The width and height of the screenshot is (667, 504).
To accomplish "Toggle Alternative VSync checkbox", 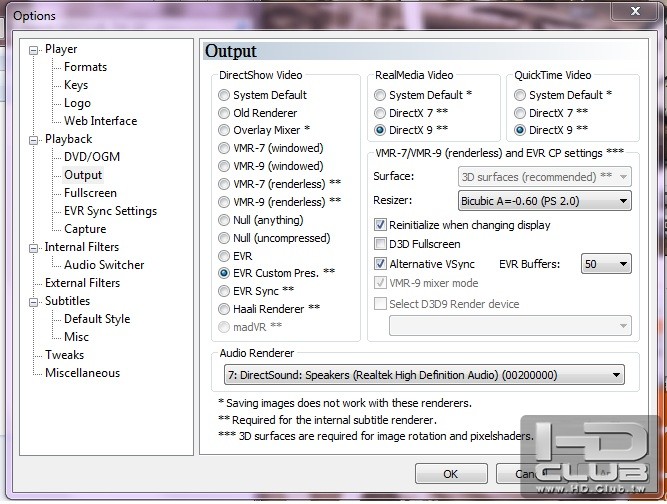I will tap(380, 264).
